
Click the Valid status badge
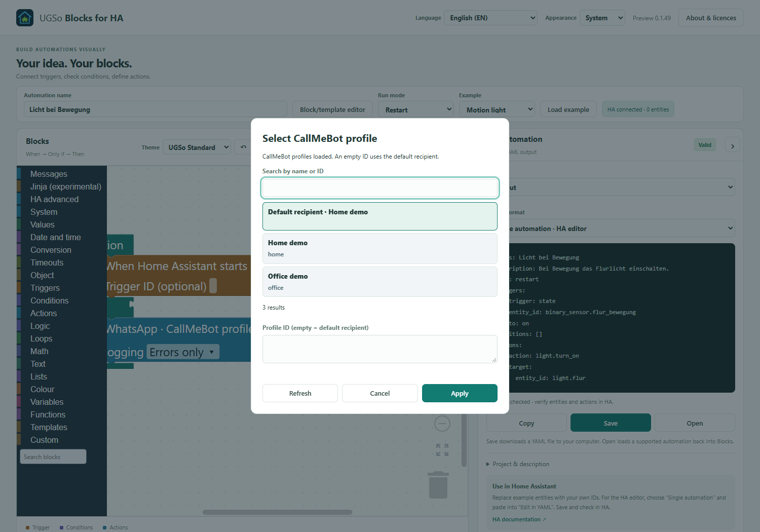[x=705, y=145]
